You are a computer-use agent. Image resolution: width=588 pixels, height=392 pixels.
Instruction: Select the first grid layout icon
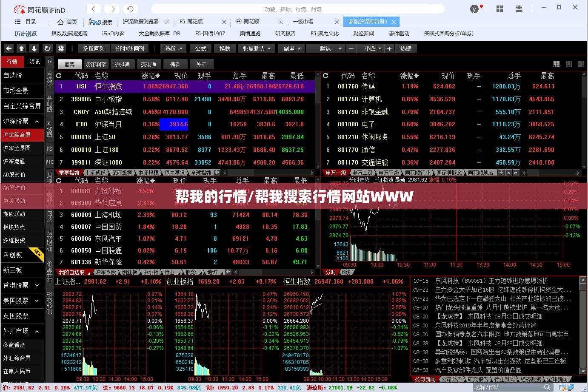click(x=557, y=64)
